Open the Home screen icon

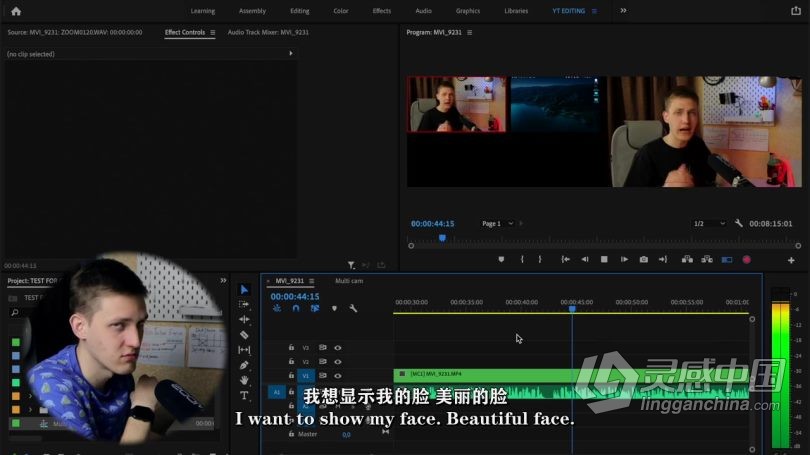pyautogui.click(x=15, y=11)
